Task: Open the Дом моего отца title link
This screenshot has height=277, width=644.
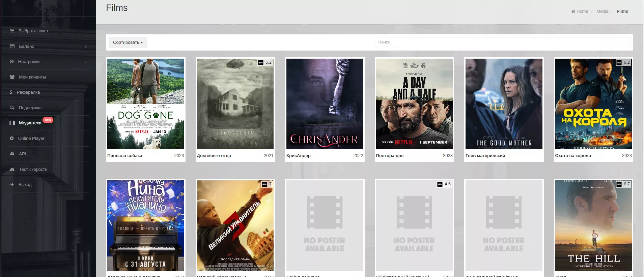Action: [x=214, y=156]
